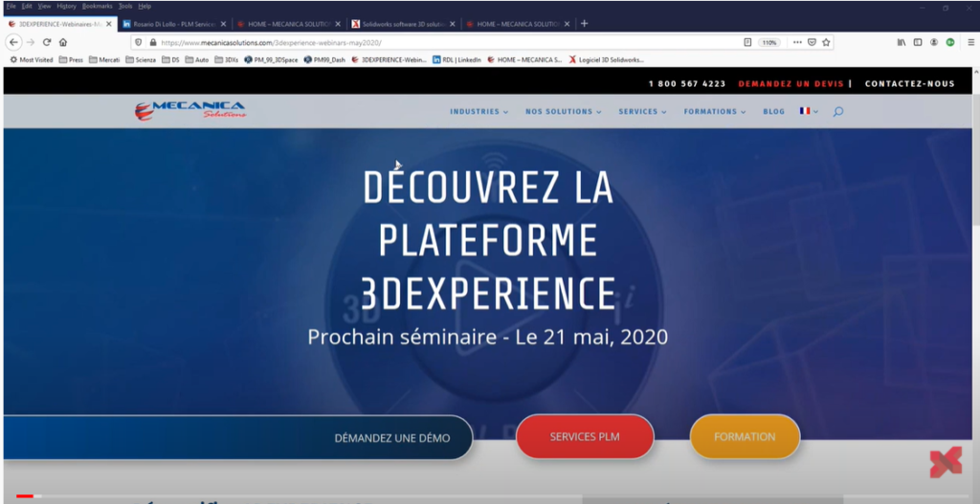980x504 pixels.
Task: Open the Most Visited bookmarks
Action: click(x=32, y=60)
